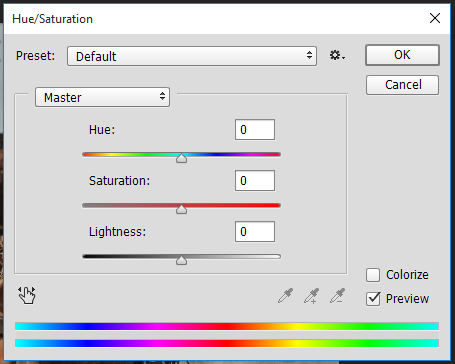This screenshot has width=455, height=364.
Task: Click the Hue label text
Action: pos(102,130)
